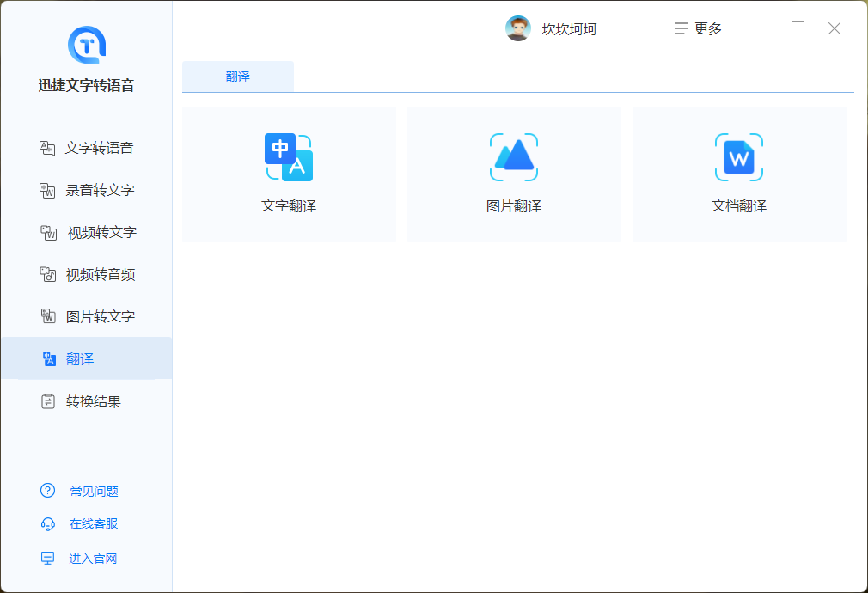
Task: Click the 图片翻译 label
Action: tap(514, 206)
